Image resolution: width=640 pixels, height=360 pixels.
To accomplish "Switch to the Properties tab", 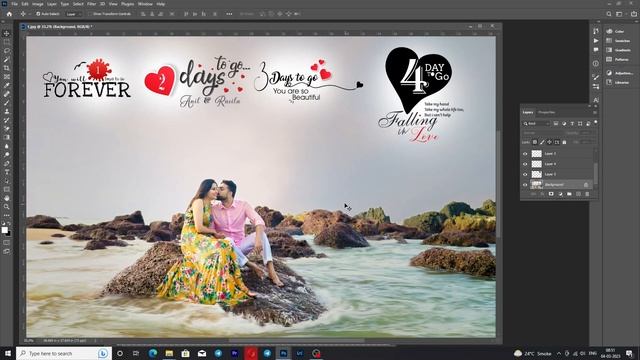I will [x=547, y=112].
